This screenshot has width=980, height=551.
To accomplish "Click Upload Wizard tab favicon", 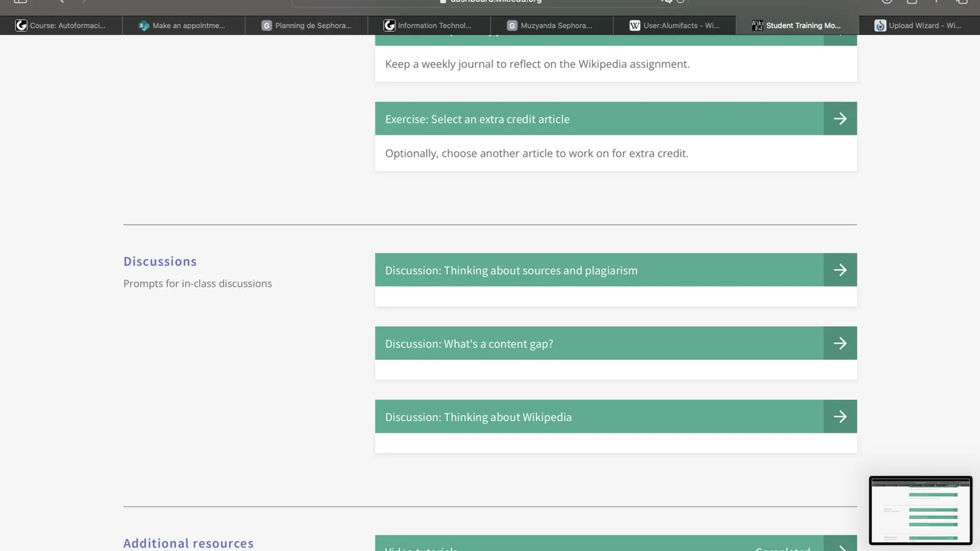I will [x=880, y=25].
